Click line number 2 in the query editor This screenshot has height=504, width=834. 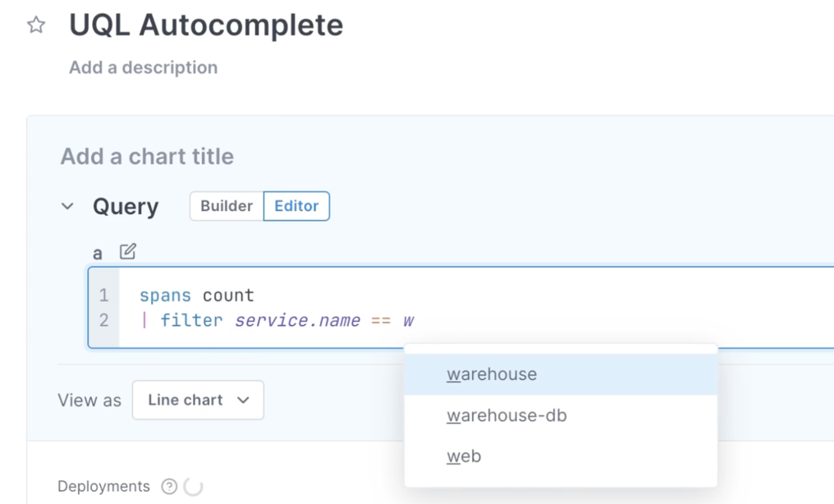(x=104, y=320)
